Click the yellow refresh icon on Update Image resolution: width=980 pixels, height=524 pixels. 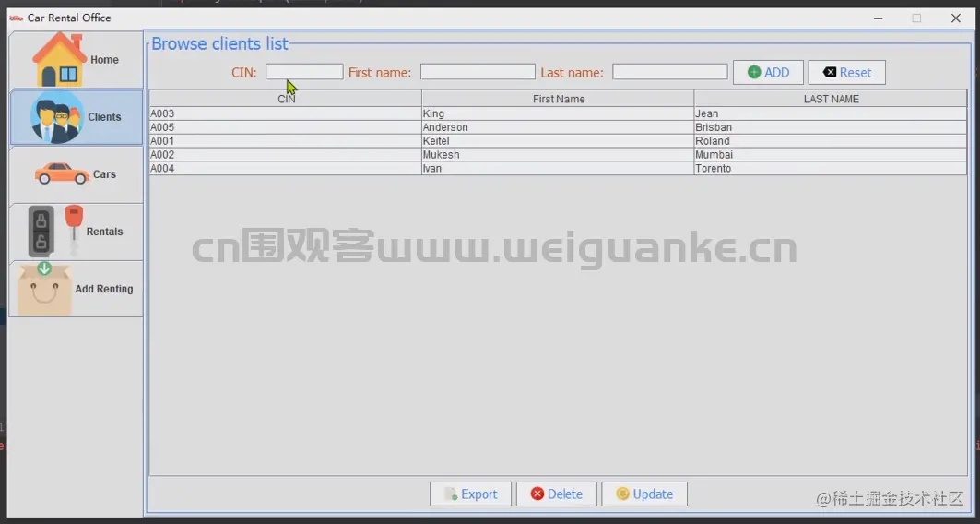click(622, 494)
